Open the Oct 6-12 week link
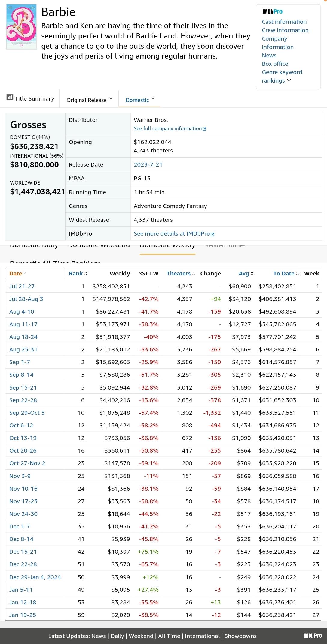This screenshot has width=327, height=644. pos(21,425)
